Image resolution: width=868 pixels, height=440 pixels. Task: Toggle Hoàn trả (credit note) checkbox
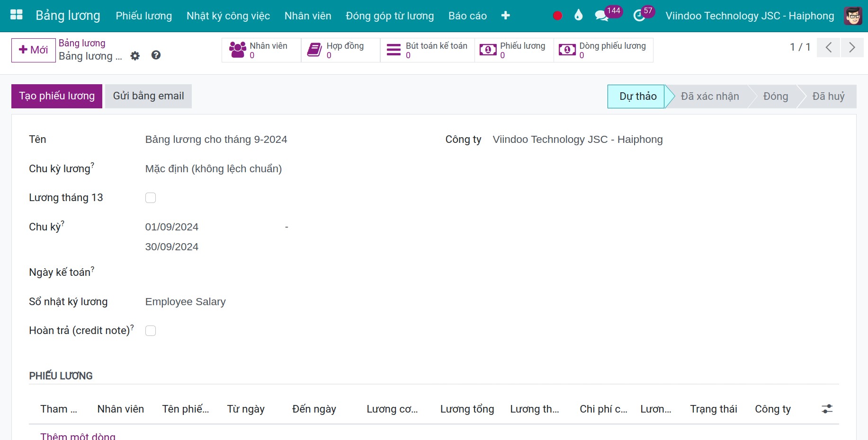(x=151, y=331)
